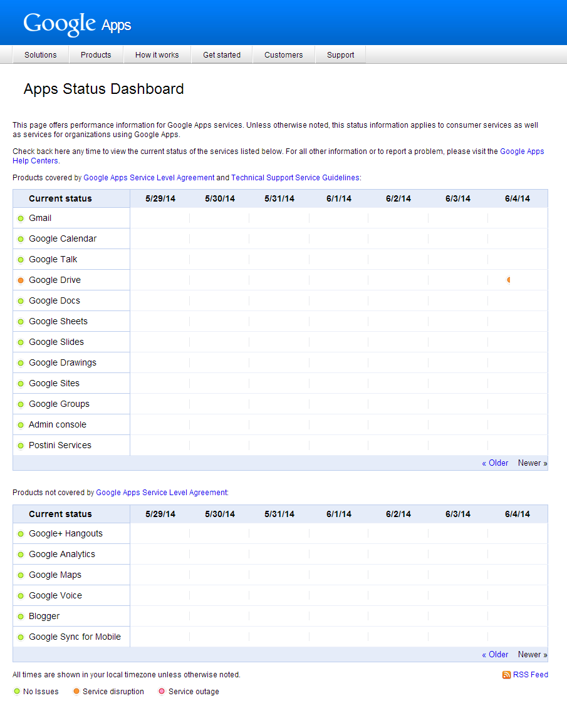This screenshot has width=567, height=728.
Task: Click the orange status icon next to Google Drive
Action: click(21, 280)
